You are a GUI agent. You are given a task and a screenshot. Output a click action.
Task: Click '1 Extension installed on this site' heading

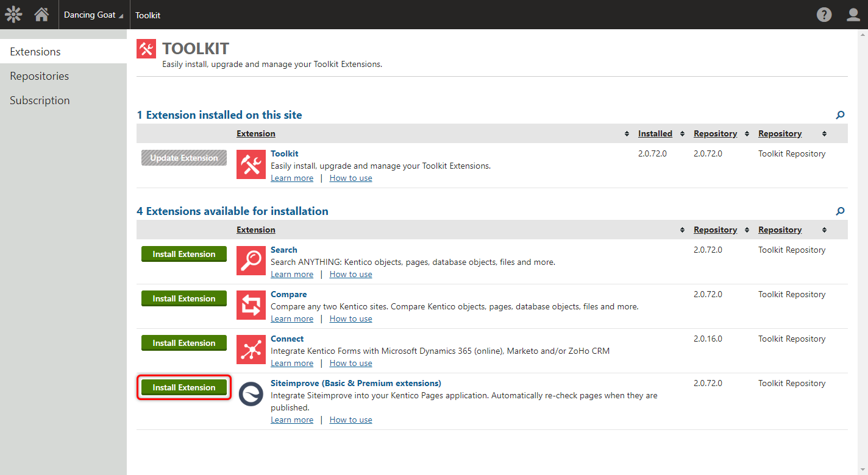pos(219,114)
